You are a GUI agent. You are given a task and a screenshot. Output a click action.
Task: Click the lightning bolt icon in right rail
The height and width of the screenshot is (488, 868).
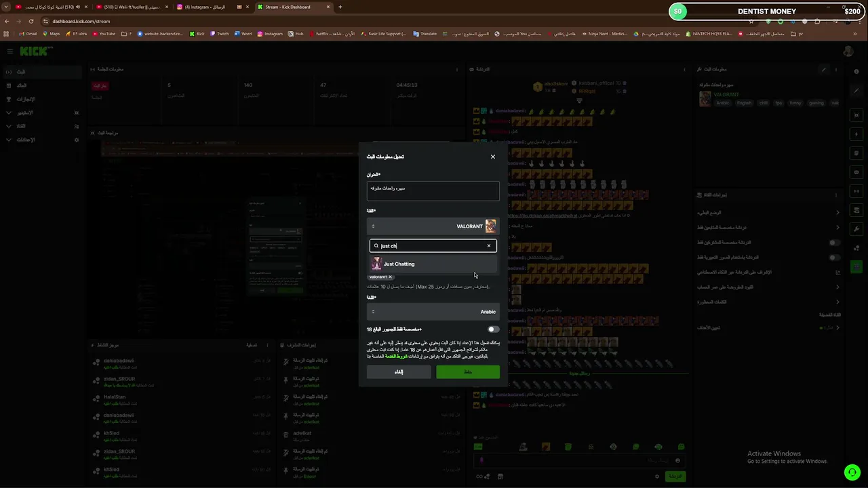857,134
